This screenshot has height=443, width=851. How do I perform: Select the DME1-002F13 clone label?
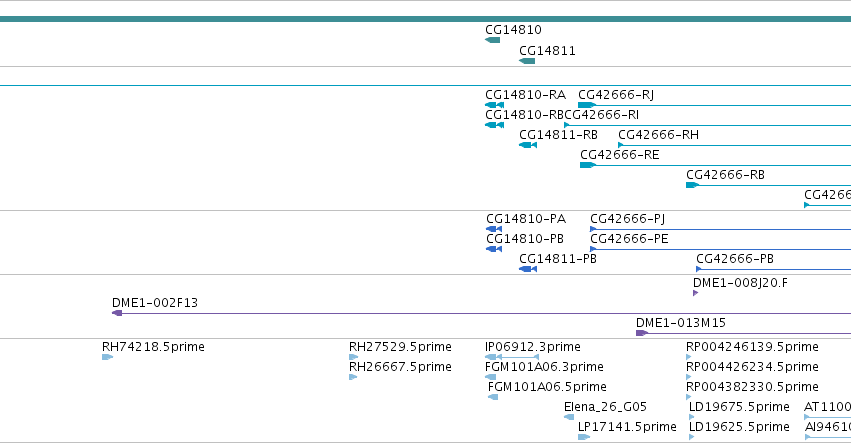tap(155, 303)
